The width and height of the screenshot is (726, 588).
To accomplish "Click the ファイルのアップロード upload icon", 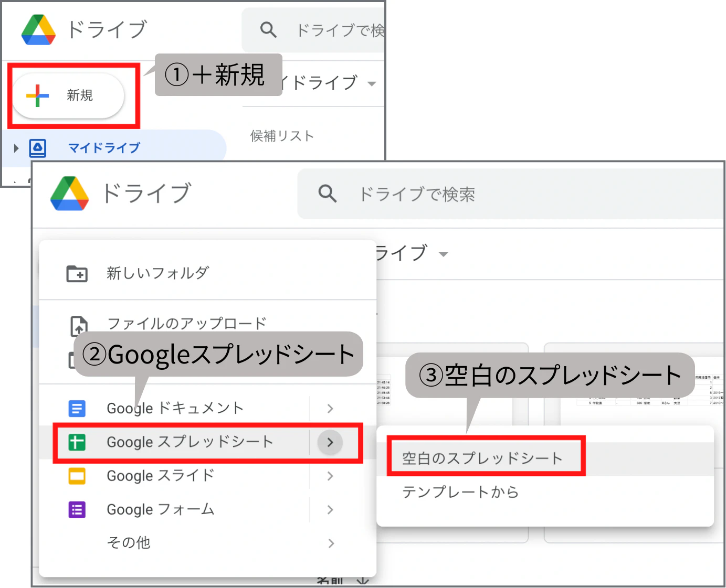I will (x=79, y=326).
